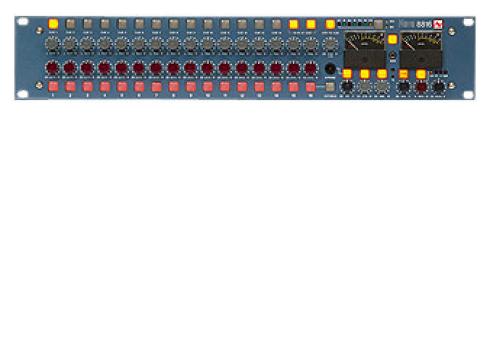This screenshot has height=362, width=490.
Task: Click the red Neve logo badge
Action: coord(437,24)
